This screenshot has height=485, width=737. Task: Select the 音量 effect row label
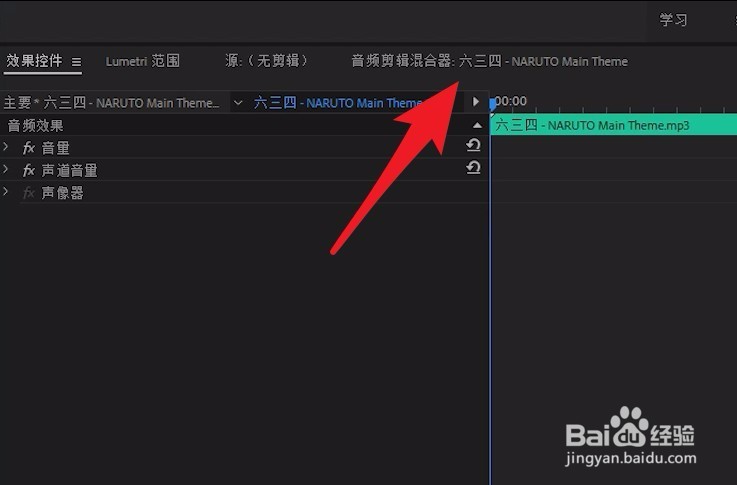tap(55, 148)
